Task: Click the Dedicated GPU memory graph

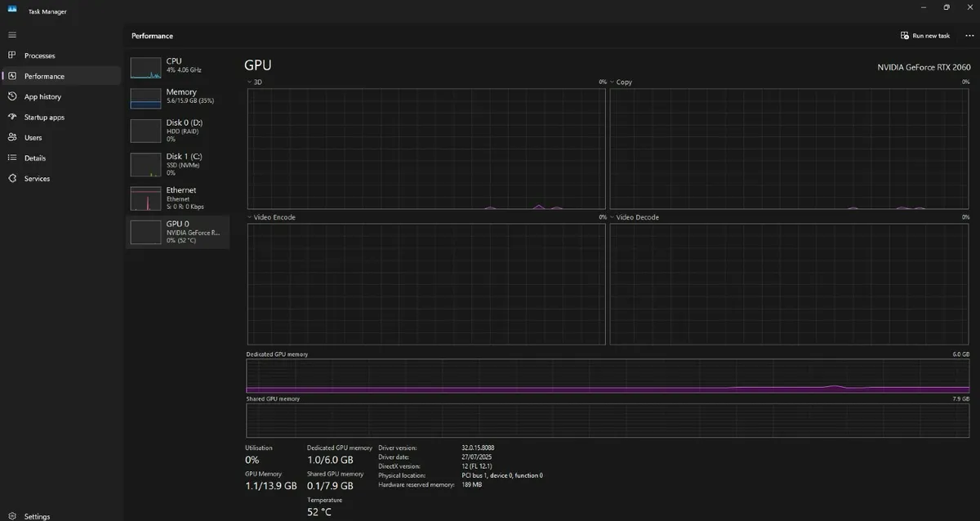Action: click(x=608, y=376)
